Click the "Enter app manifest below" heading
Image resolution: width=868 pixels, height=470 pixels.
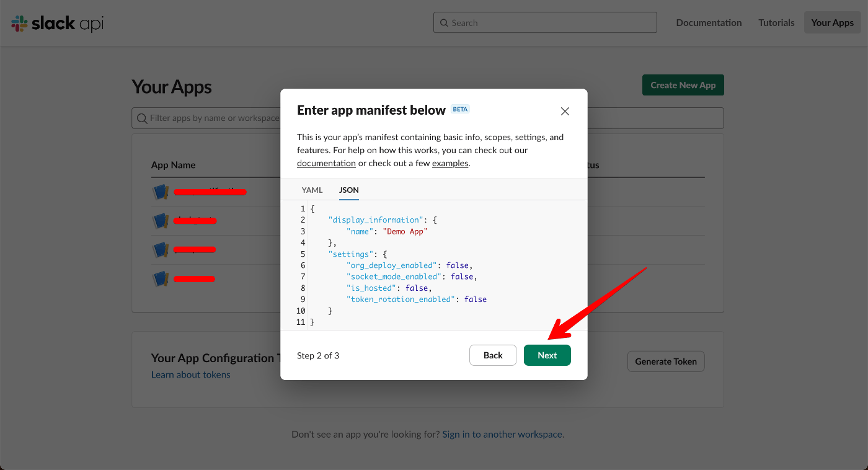tap(371, 110)
